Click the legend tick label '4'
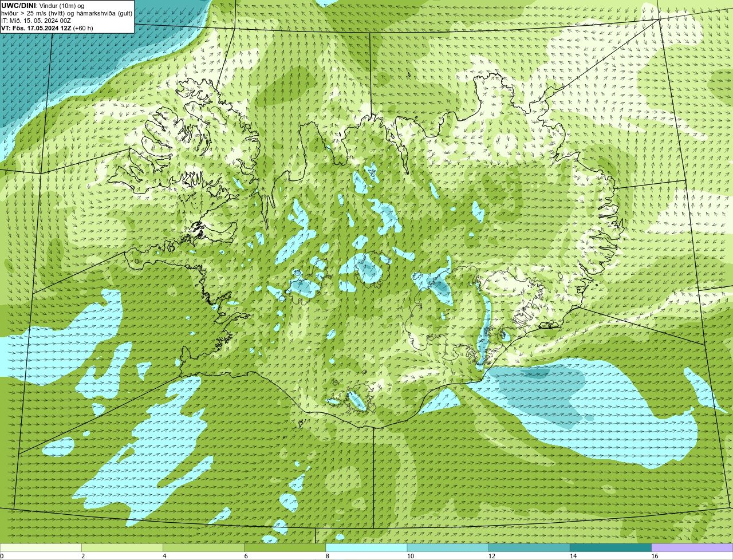Screen dimensions: 733x560 pyautogui.click(x=164, y=556)
